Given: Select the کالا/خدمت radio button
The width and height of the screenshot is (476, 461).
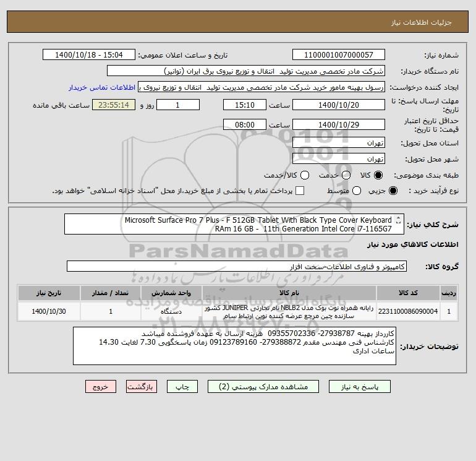Looking at the screenshot, I should pyautogui.click(x=305, y=175).
